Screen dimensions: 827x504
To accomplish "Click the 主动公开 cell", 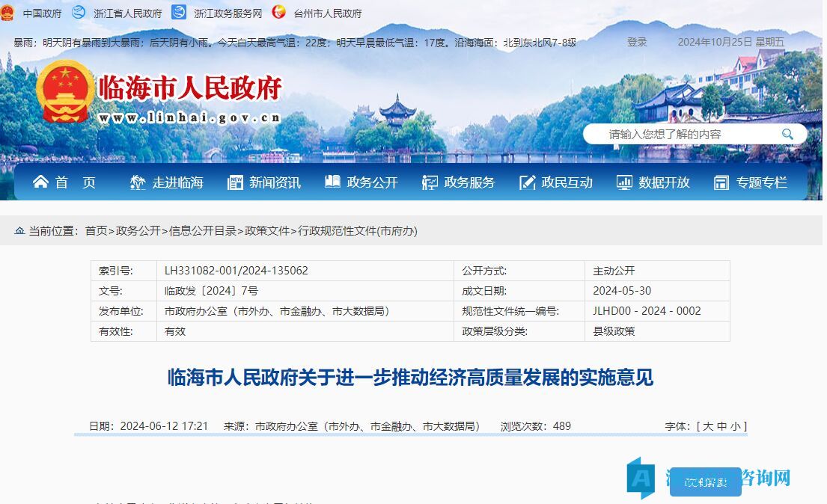I will click(614, 271).
